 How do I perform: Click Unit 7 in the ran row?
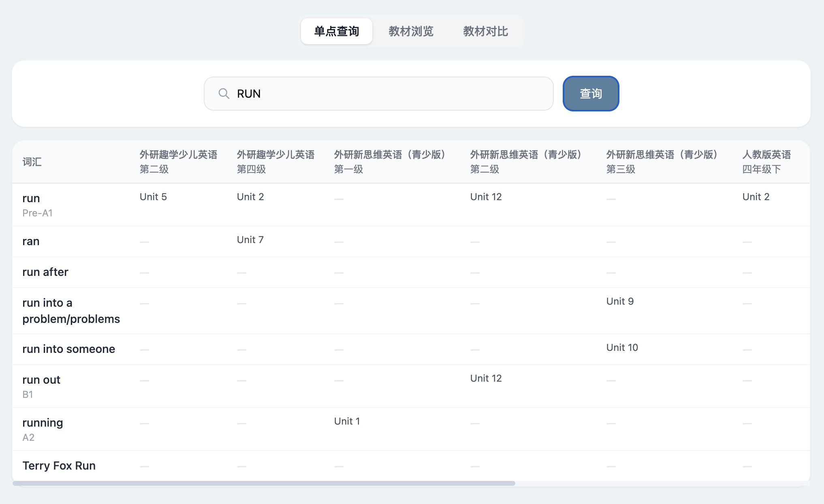[250, 239]
